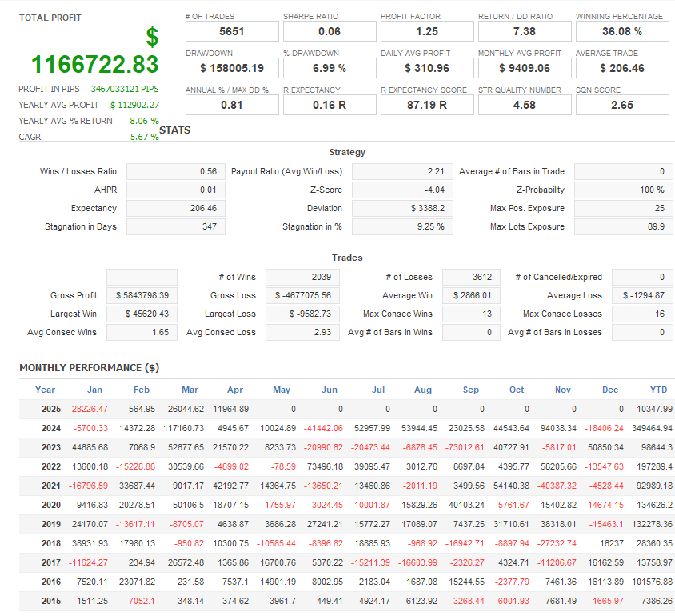This screenshot has width=675, height=616.
Task: Click the 2020 March cell 50106.5
Action: tap(189, 506)
